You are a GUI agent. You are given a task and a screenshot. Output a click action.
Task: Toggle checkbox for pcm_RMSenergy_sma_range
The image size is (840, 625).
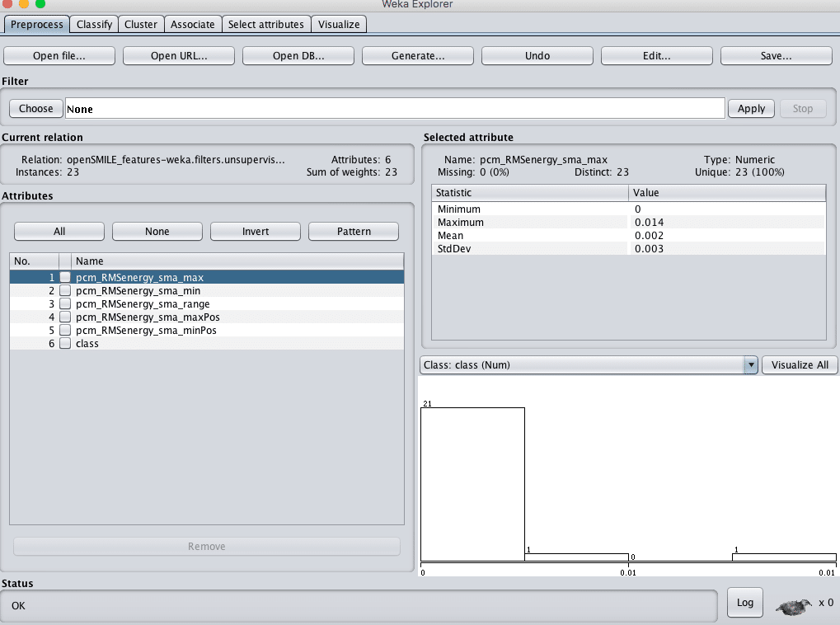point(65,304)
